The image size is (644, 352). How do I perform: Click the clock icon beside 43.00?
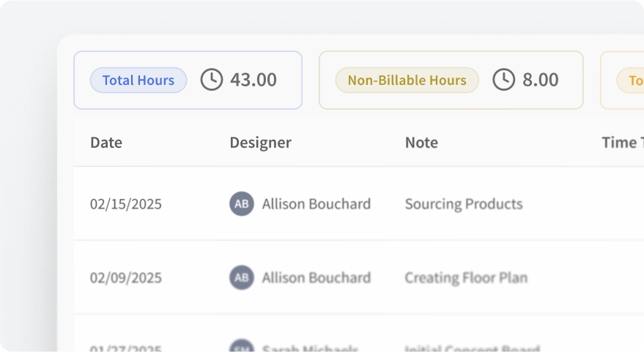pos(212,80)
